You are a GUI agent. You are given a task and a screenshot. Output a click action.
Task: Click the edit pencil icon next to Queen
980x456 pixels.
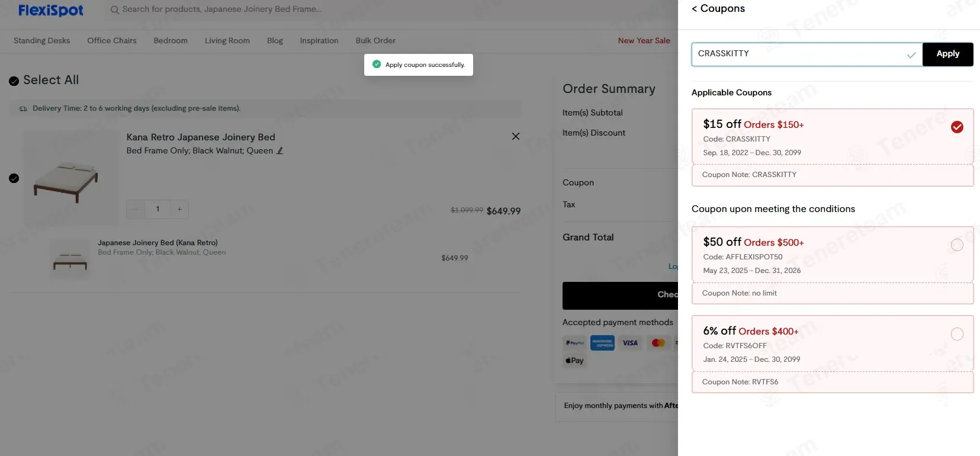pyautogui.click(x=280, y=150)
